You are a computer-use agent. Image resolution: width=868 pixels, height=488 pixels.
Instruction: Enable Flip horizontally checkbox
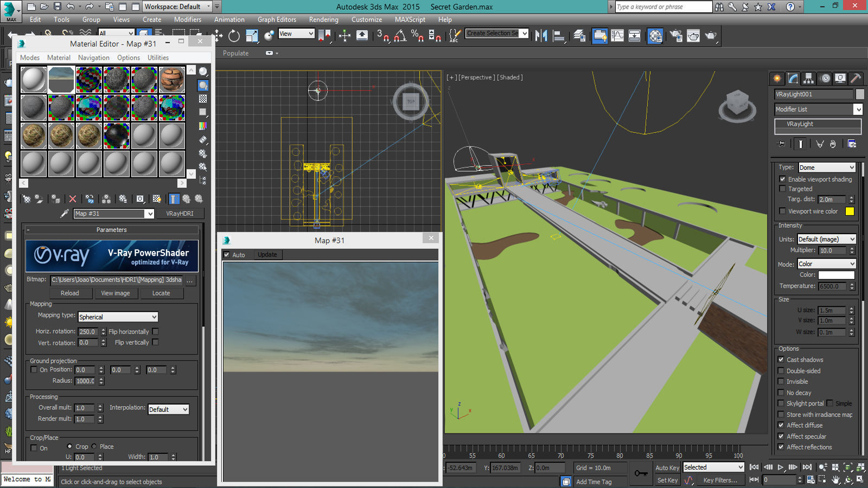coord(156,331)
